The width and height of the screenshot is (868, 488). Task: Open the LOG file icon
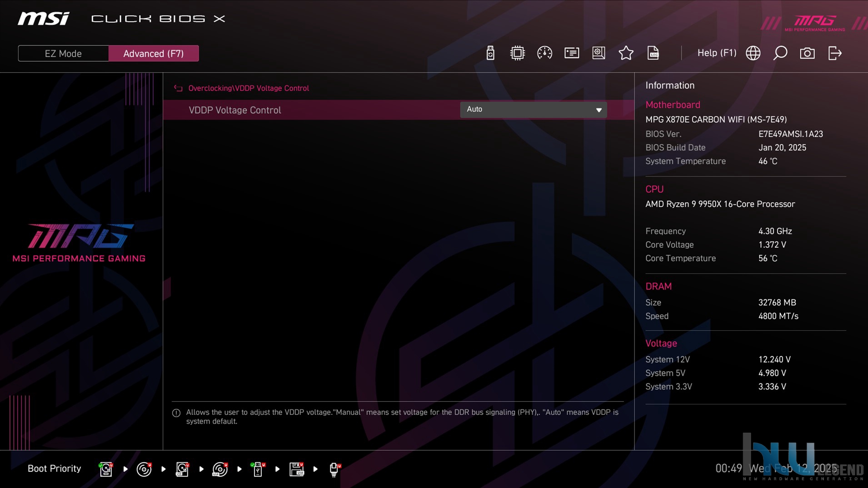(653, 53)
